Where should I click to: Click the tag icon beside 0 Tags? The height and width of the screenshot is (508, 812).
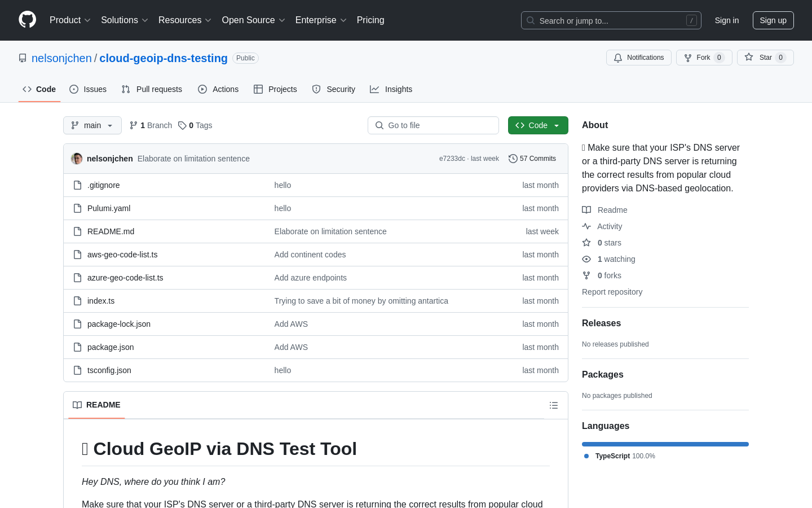coord(182,125)
